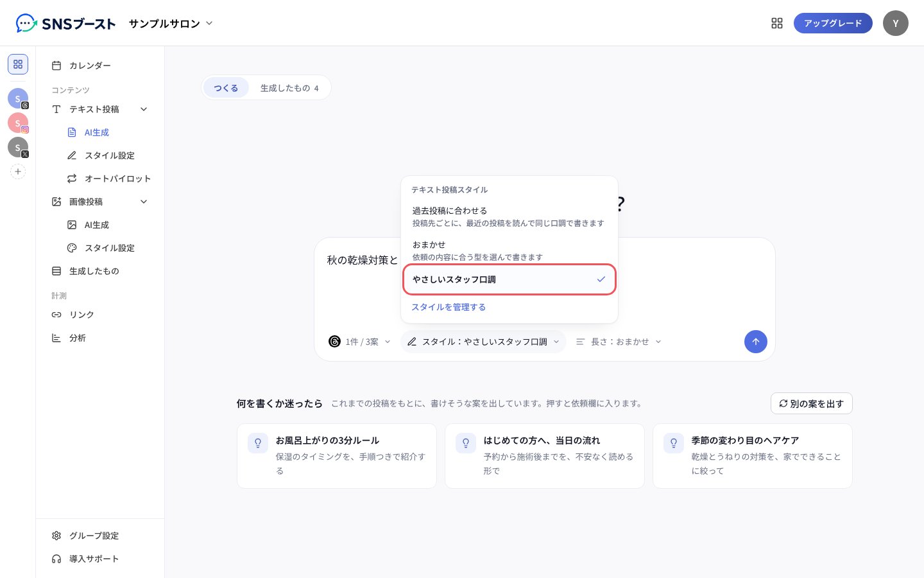Open スタイル設定 under 画像投稿

(108, 248)
